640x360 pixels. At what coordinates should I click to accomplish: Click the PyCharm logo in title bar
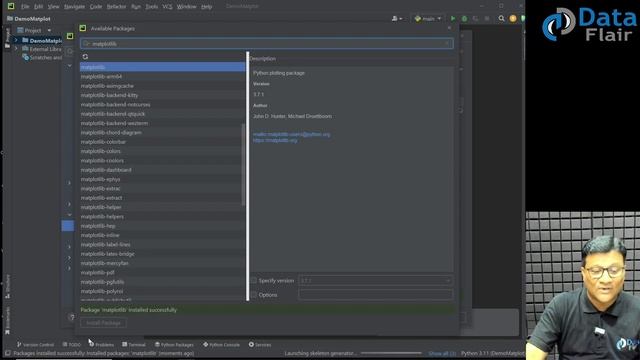(11, 6)
